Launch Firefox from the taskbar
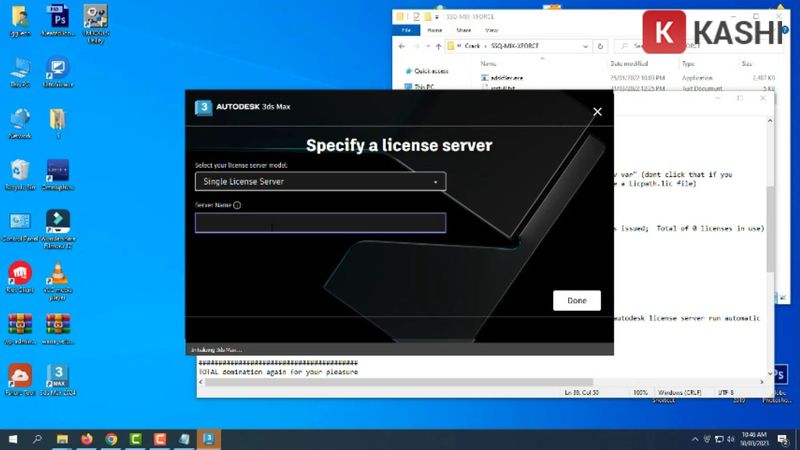This screenshot has height=450, width=800. coord(86,439)
